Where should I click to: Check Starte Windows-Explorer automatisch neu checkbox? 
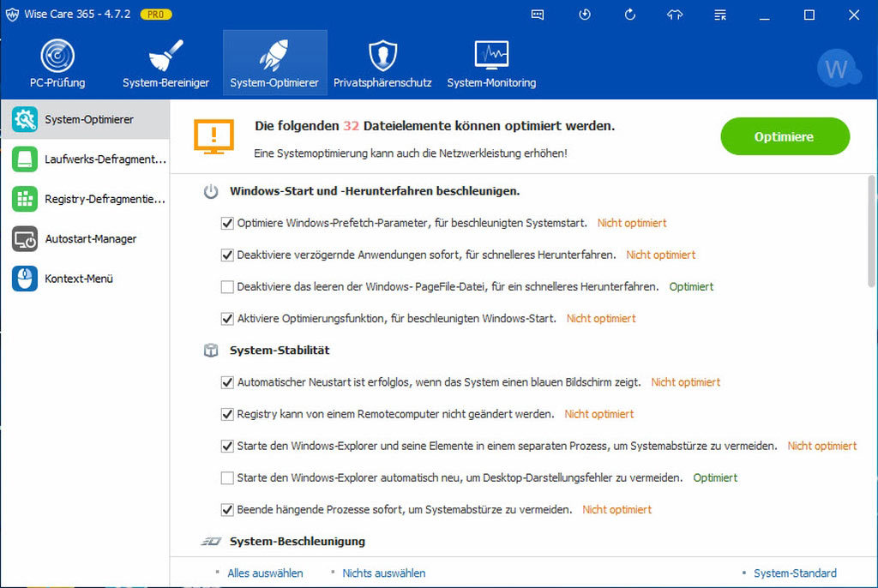coord(227,478)
